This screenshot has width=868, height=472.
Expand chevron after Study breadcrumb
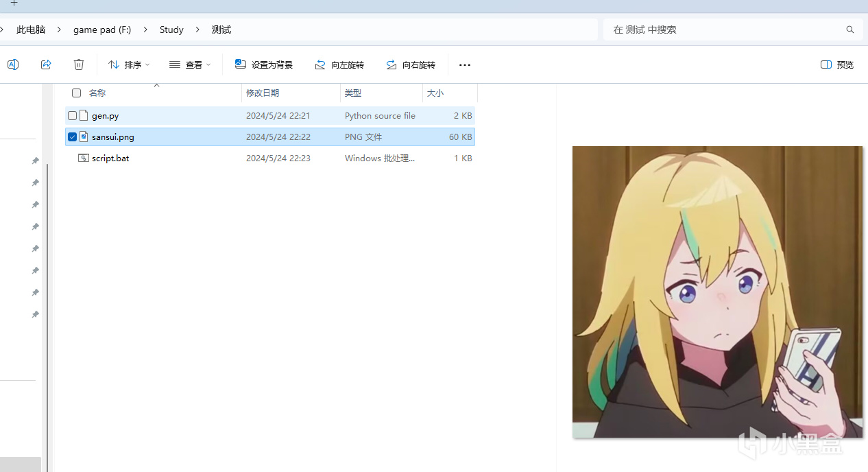(x=198, y=29)
